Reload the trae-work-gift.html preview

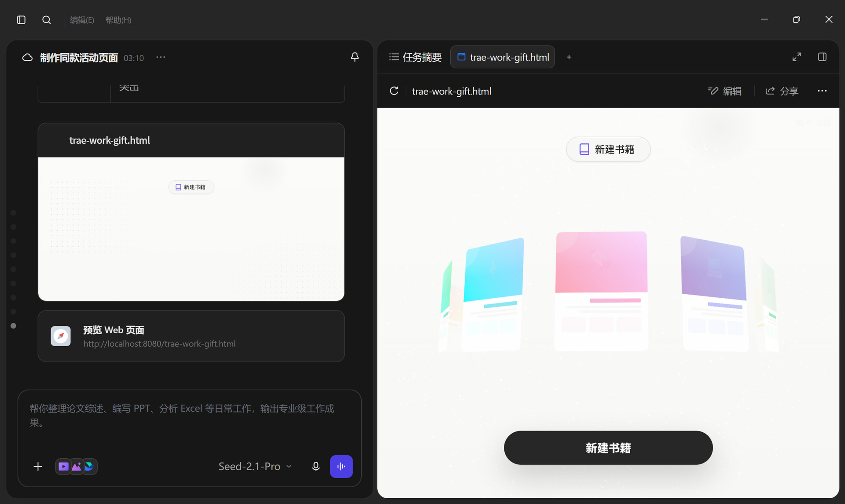coord(394,91)
